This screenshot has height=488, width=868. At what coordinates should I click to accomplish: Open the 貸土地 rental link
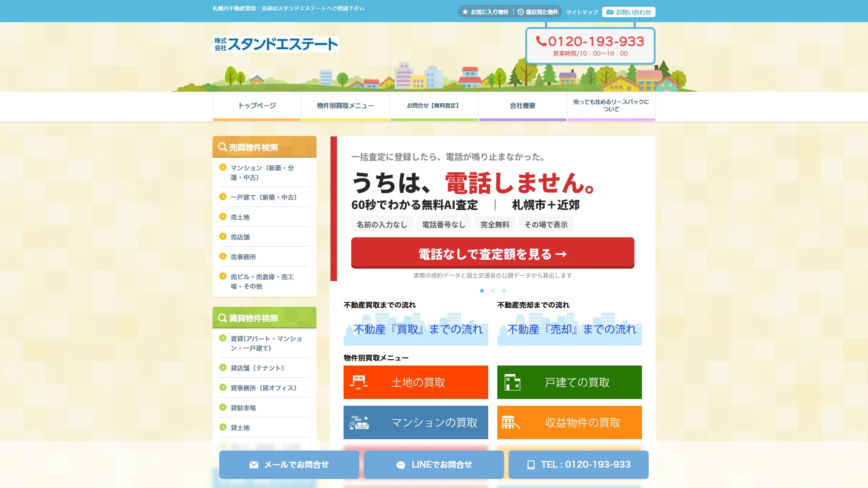click(240, 428)
